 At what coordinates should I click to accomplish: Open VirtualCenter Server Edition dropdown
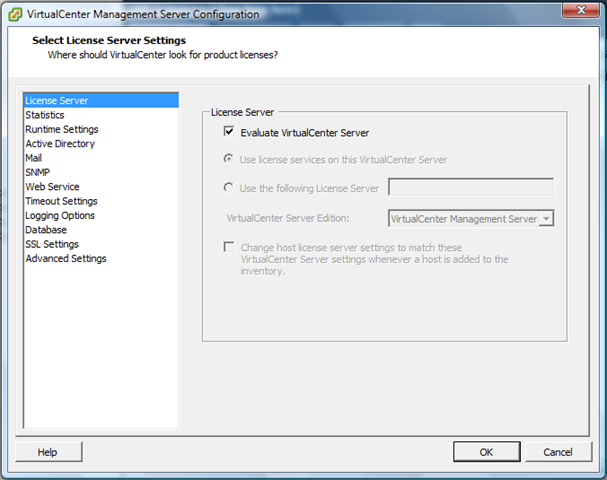(547, 218)
